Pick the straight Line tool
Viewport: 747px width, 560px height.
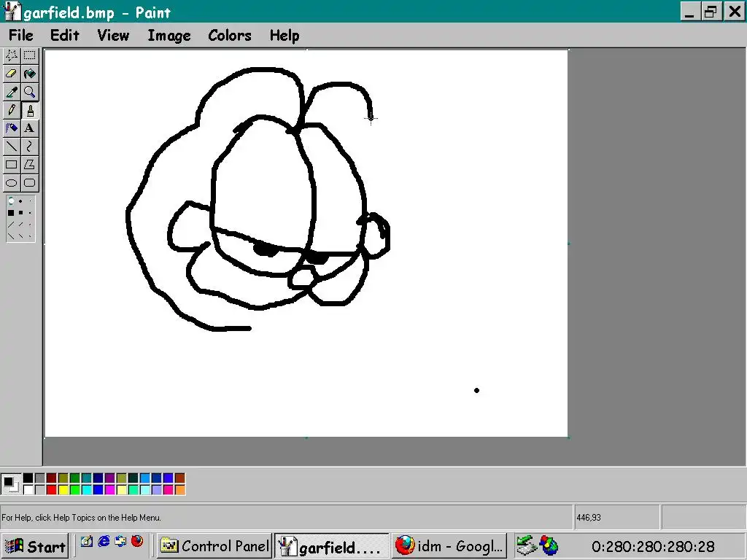click(12, 146)
